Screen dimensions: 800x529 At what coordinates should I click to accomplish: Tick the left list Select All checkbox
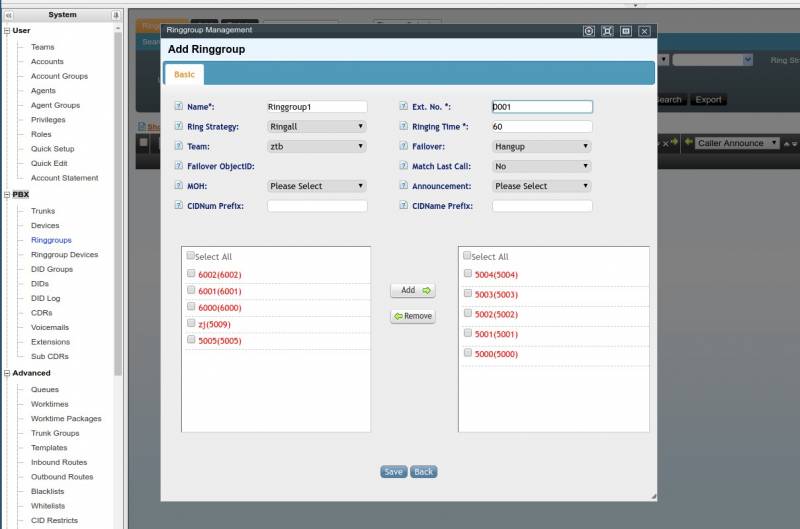(x=190, y=256)
